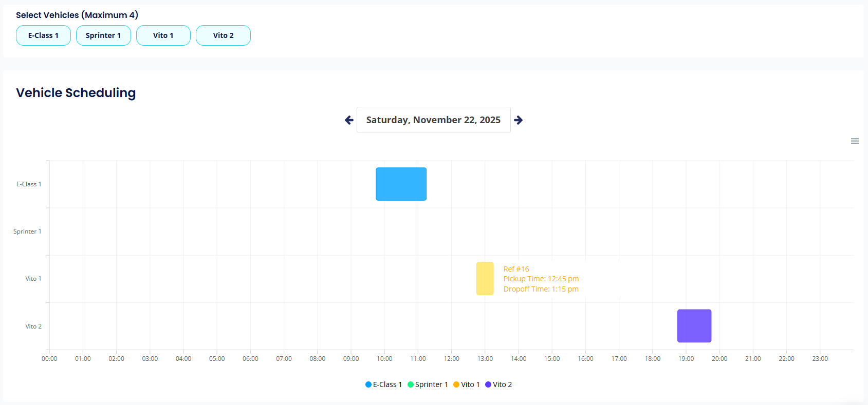
Task: Click the E-Class 1 row label
Action: (x=29, y=184)
